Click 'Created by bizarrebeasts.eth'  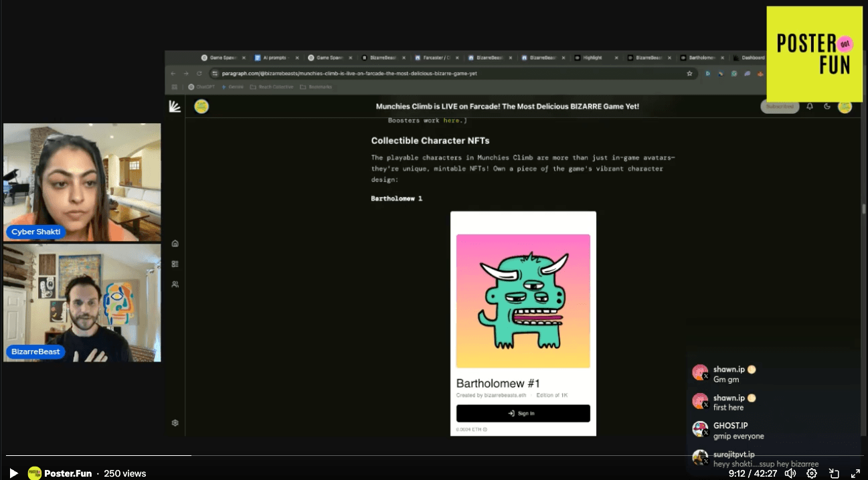tap(491, 396)
